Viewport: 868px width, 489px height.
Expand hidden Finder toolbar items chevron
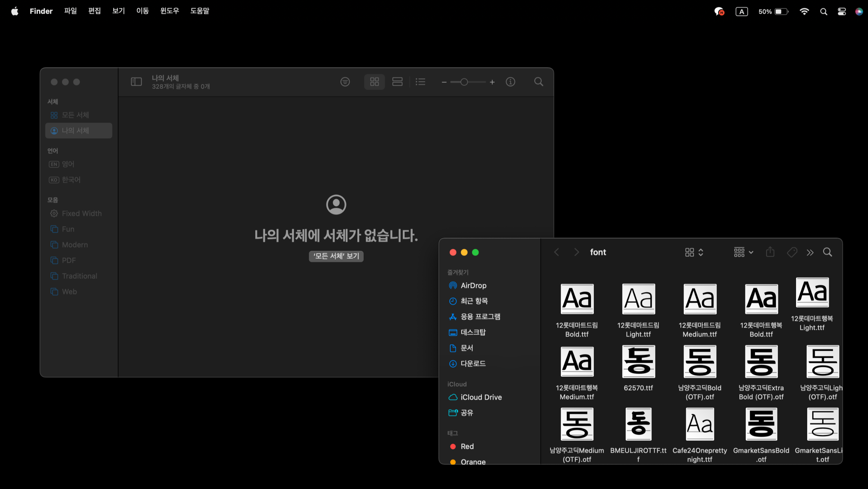pyautogui.click(x=810, y=252)
